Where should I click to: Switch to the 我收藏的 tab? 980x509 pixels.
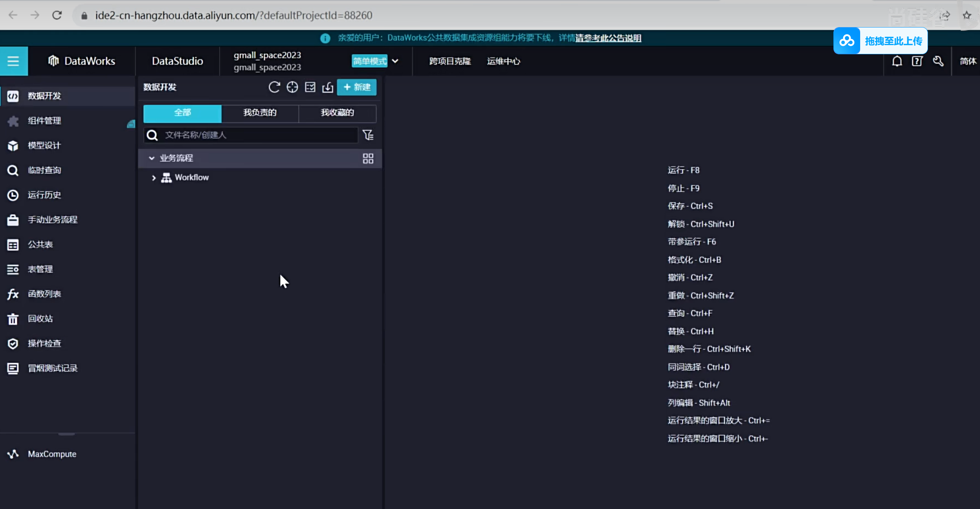coord(337,113)
